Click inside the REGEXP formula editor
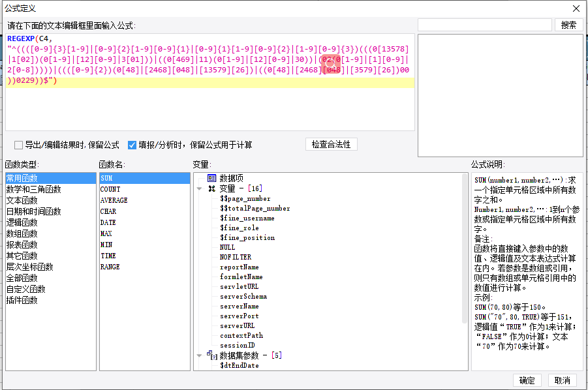 [x=210, y=82]
